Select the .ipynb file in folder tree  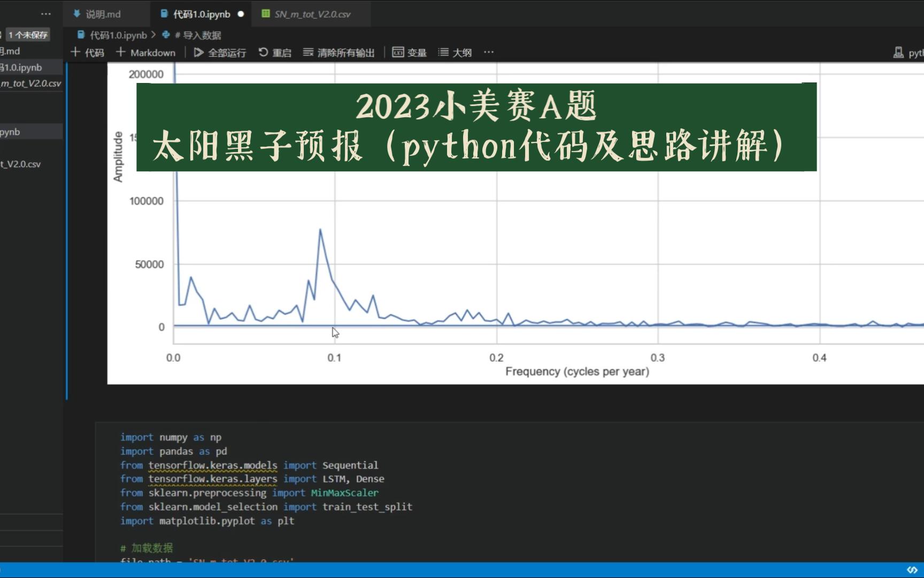point(31,132)
